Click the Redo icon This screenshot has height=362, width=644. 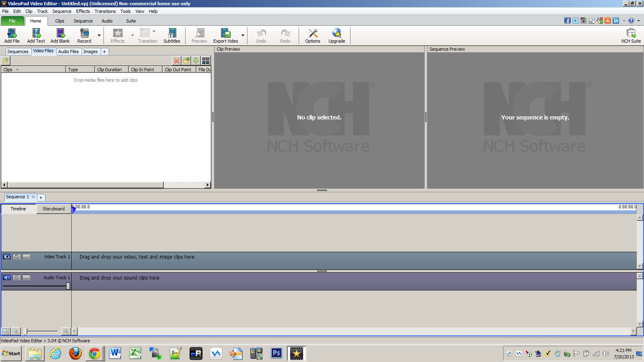[x=285, y=35]
